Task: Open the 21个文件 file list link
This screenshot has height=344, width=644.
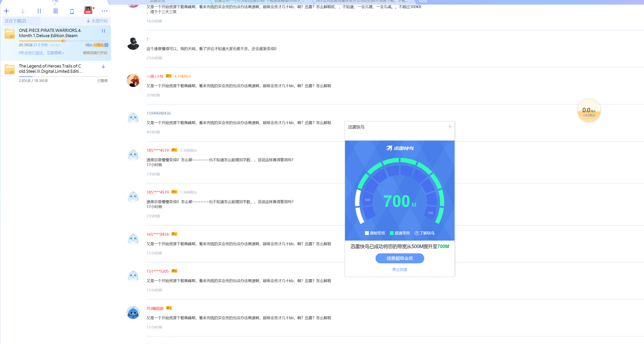Action: (40, 45)
